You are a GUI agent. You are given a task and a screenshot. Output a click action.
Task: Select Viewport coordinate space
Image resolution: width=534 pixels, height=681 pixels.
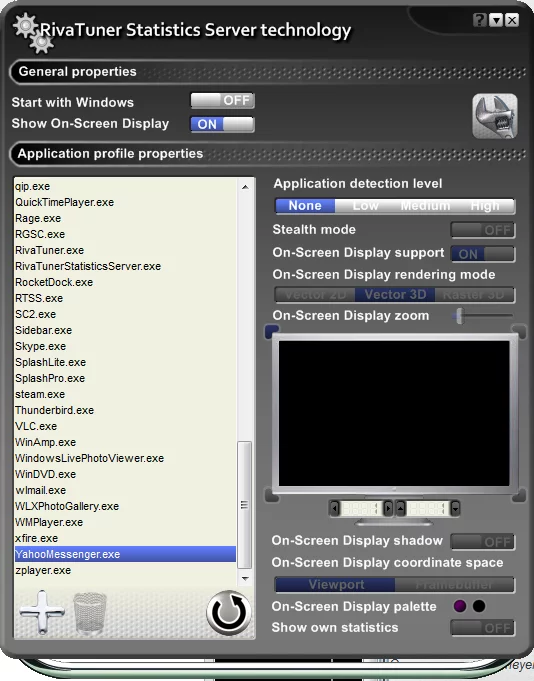coord(336,585)
